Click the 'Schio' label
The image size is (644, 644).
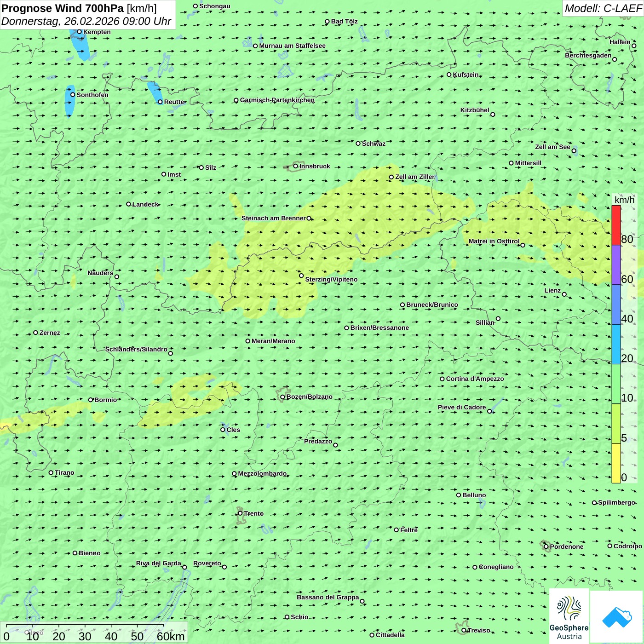299,617
